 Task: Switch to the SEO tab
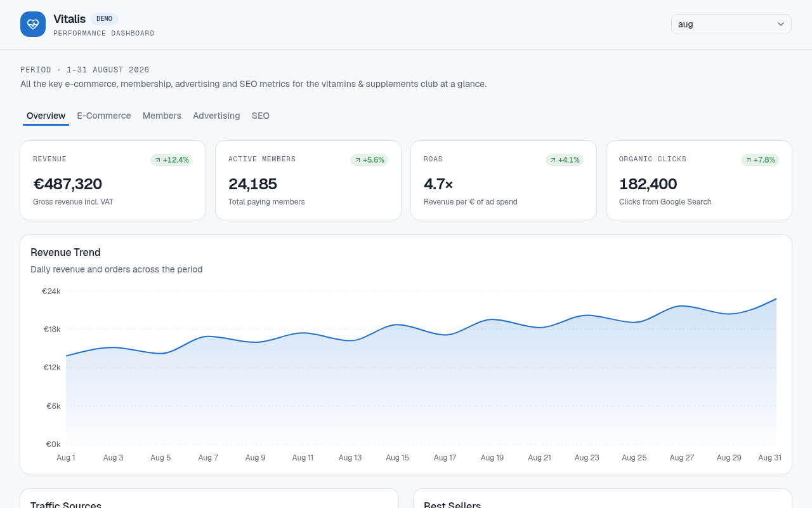coord(261,116)
